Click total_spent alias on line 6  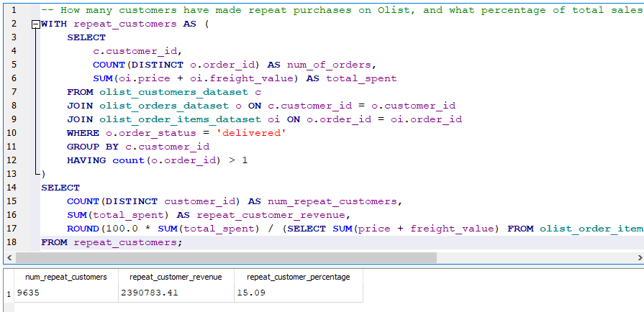[x=361, y=78]
